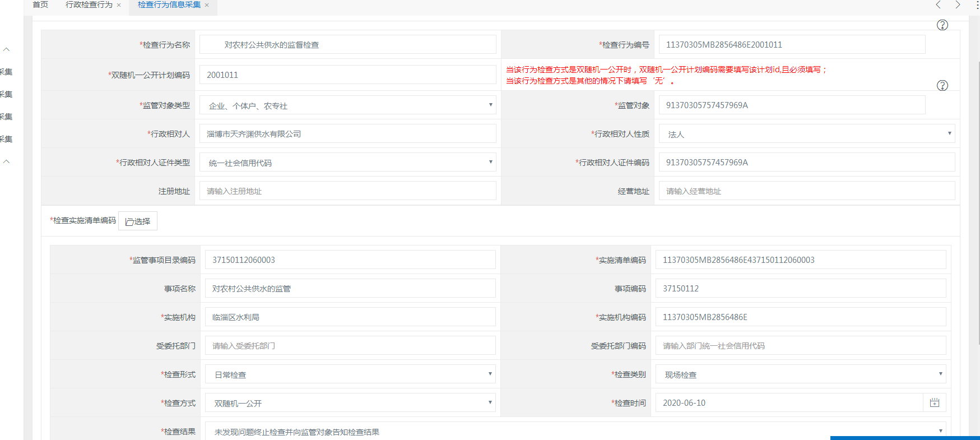Open the 行政相对人证件类型 dropdown

(347, 163)
